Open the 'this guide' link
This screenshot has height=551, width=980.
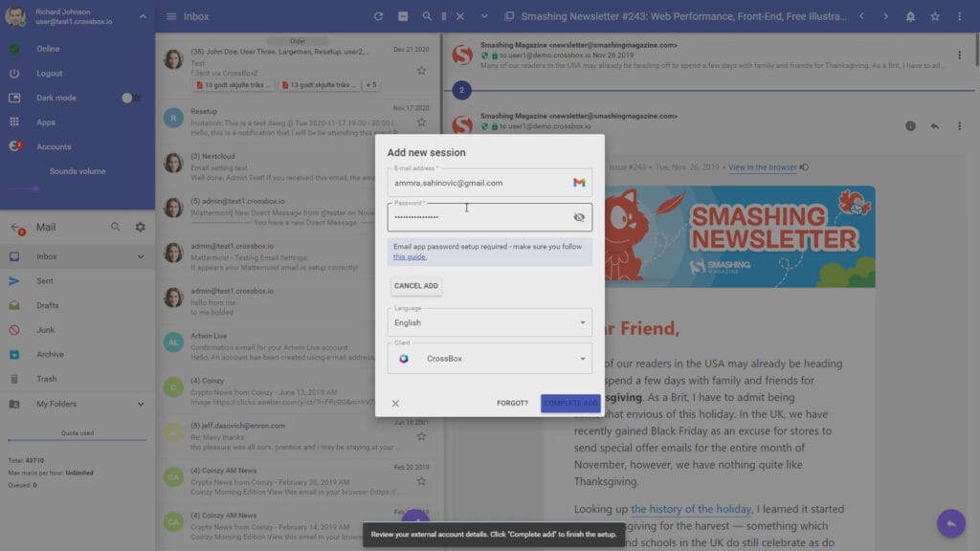click(410, 256)
